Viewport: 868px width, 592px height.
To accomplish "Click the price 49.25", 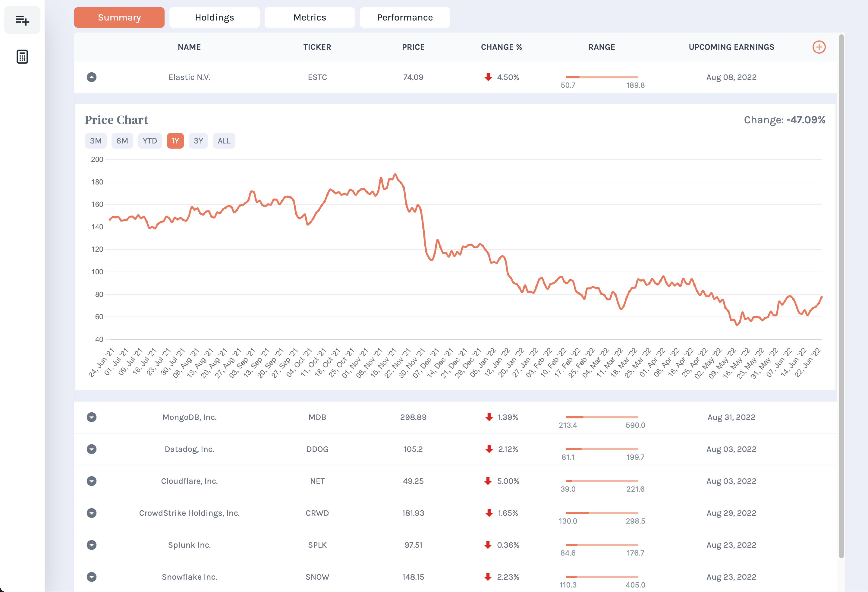I will pyautogui.click(x=413, y=481).
